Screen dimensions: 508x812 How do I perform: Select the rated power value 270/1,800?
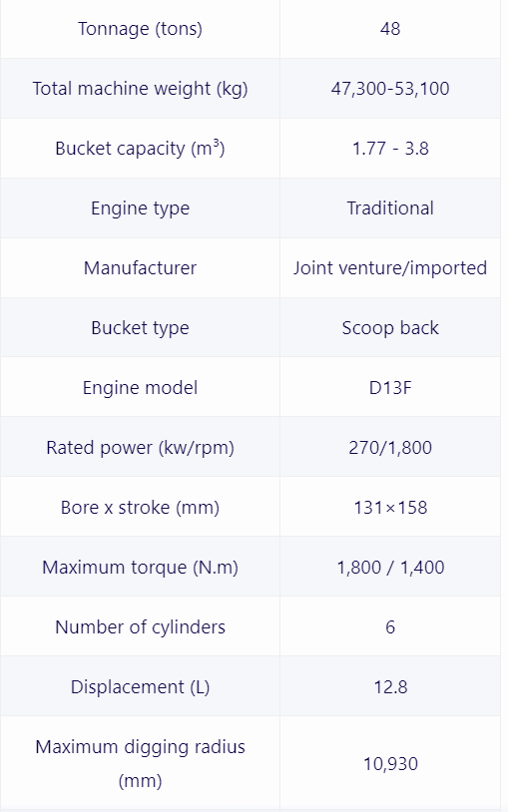click(x=390, y=448)
